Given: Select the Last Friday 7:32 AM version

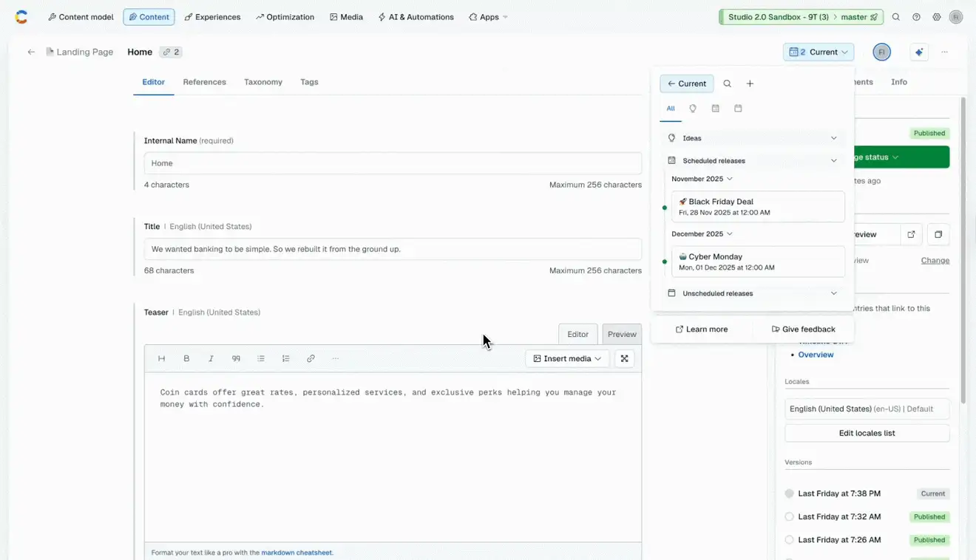Looking at the screenshot, I should pos(789,516).
